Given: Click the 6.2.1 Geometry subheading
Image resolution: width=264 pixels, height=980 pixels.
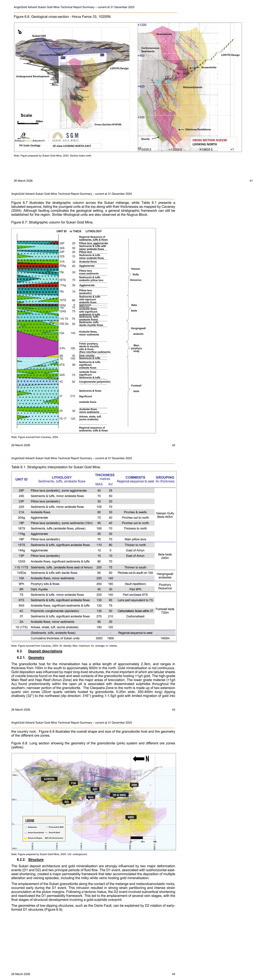Looking at the screenshot, I should click(36, 657).
